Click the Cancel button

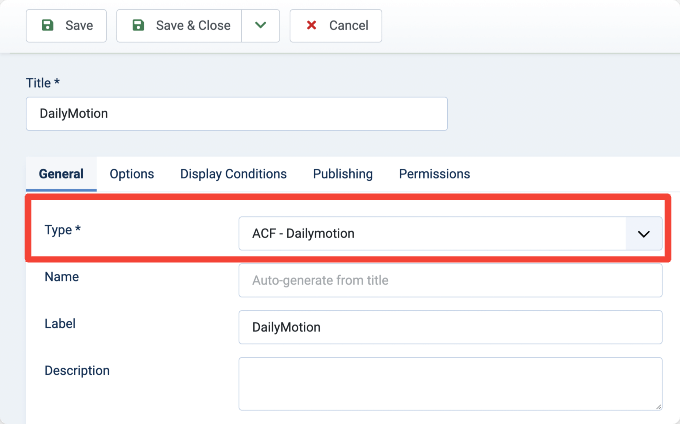click(336, 26)
